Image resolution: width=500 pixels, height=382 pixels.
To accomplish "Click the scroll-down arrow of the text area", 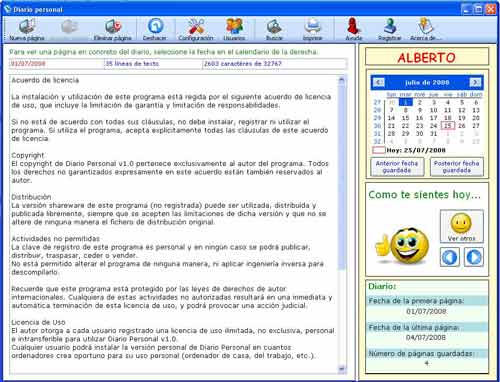I will tap(341, 368).
